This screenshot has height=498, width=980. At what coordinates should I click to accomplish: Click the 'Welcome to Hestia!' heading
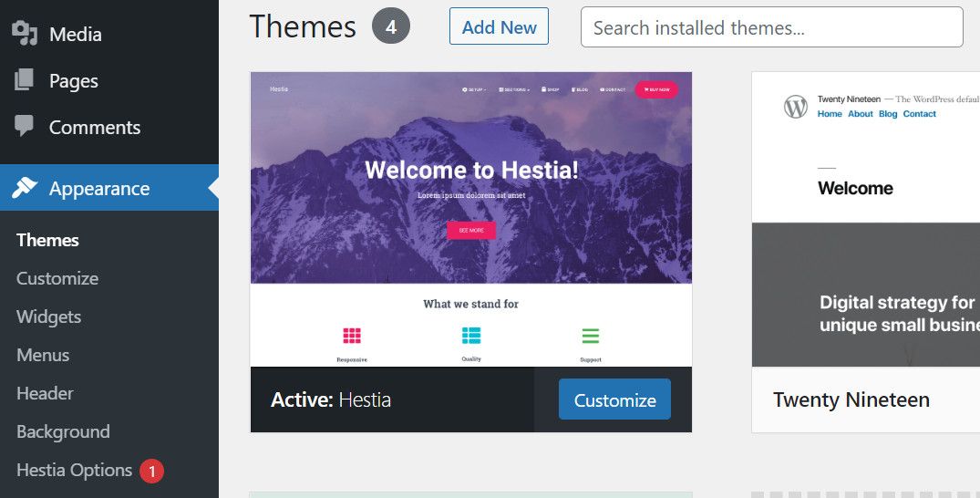coord(471,171)
